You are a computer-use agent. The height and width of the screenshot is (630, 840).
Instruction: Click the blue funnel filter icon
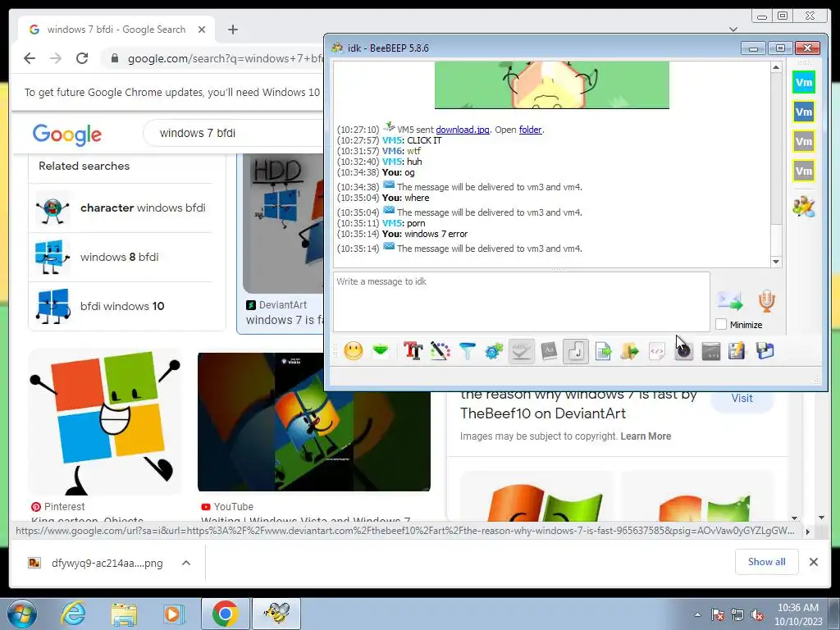(x=467, y=351)
